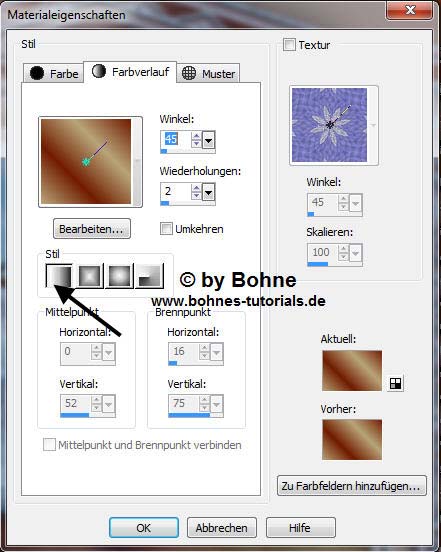Image resolution: width=441 pixels, height=552 pixels.
Task: Open the Wiederholungen dropdown arrow
Action: coord(209,193)
